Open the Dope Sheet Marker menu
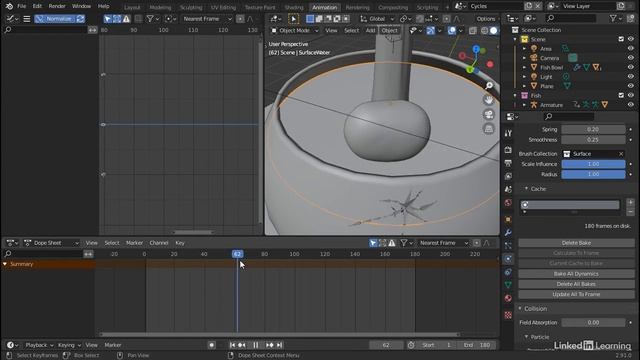 (134, 243)
